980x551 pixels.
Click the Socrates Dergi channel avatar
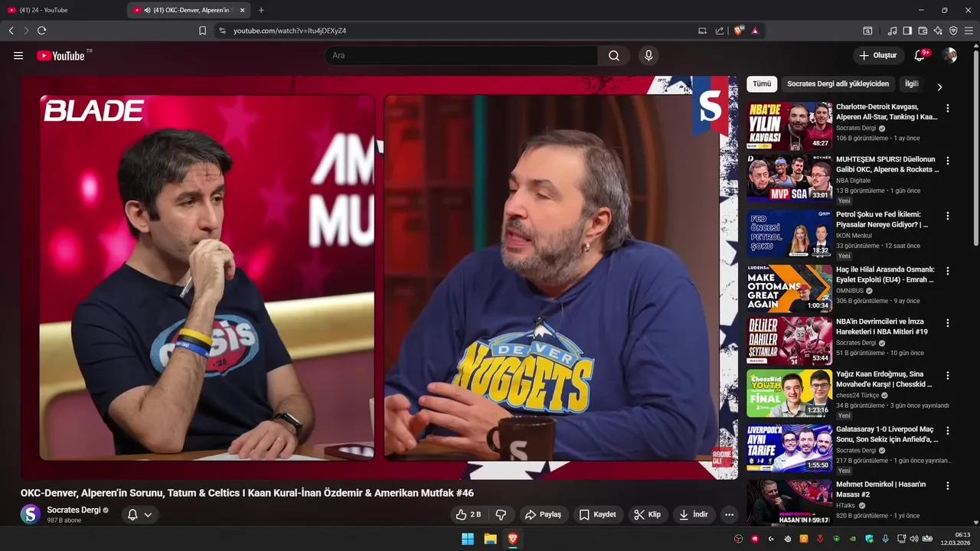(x=31, y=514)
